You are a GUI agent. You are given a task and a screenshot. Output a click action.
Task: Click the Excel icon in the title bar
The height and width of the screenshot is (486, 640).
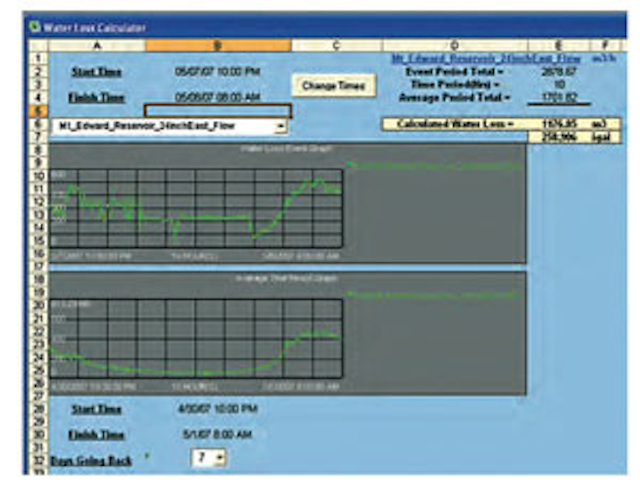[x=35, y=27]
